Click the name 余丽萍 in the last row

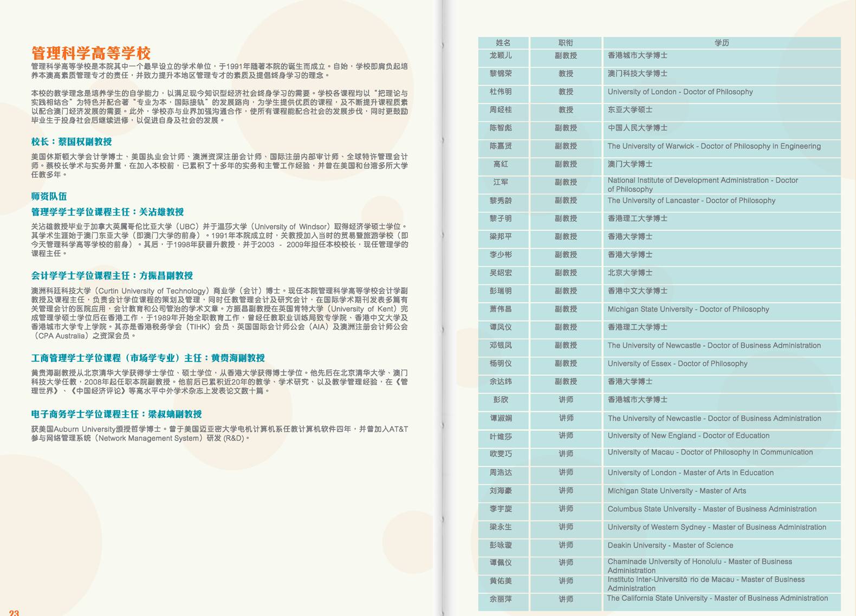click(501, 599)
